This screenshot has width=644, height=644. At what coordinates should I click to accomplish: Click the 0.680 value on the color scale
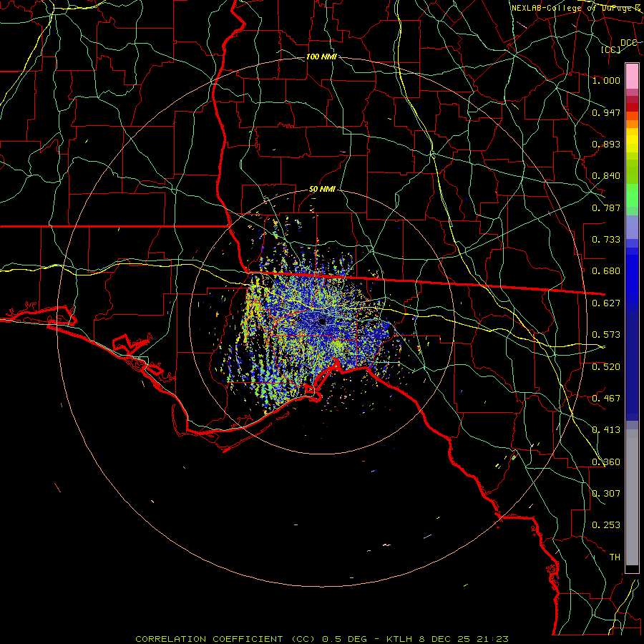(606, 271)
